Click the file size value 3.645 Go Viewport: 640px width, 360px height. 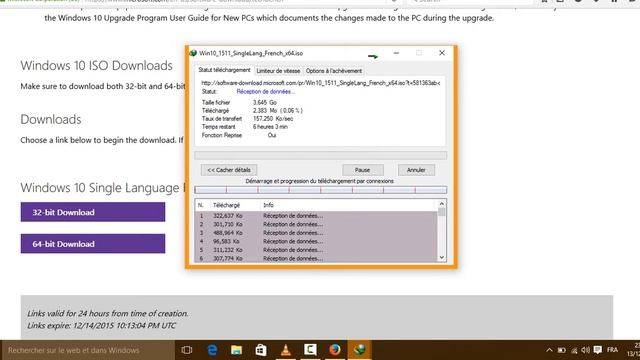click(x=264, y=102)
